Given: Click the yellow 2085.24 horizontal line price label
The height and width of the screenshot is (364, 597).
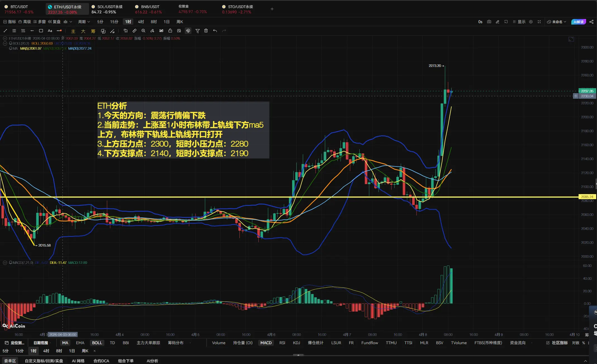Looking at the screenshot, I should pos(587,197).
